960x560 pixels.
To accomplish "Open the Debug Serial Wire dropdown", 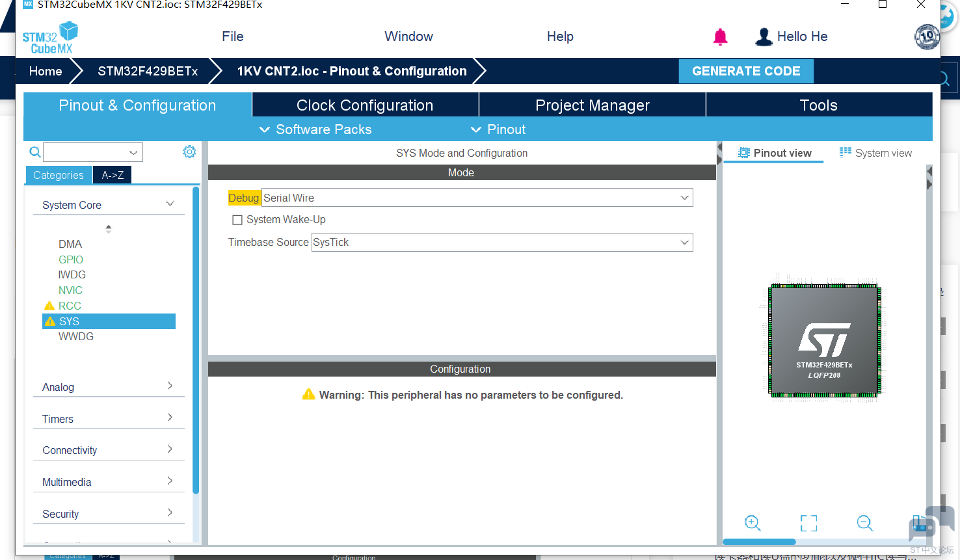I will coord(477,198).
